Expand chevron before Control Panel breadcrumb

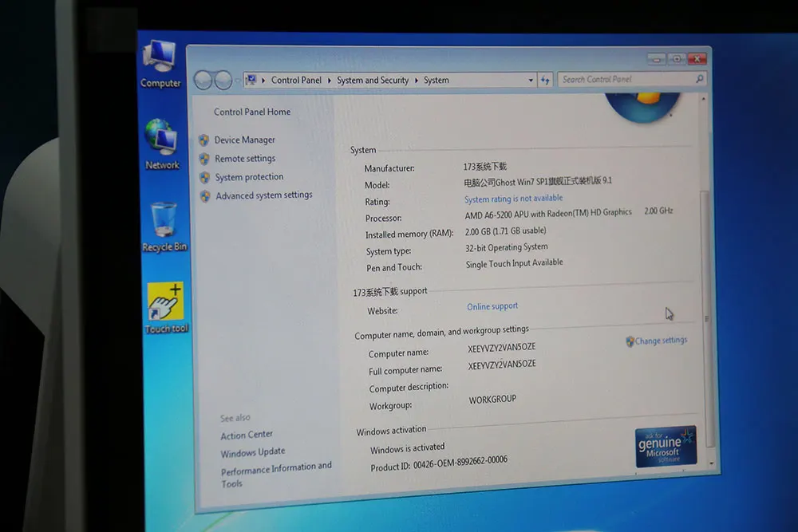[263, 81]
